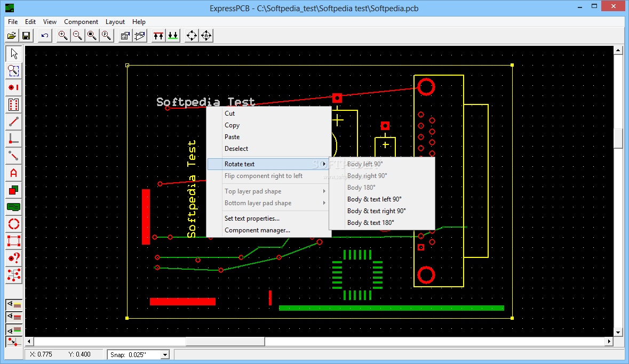Choose Set text properties... menu entry

pos(269,219)
